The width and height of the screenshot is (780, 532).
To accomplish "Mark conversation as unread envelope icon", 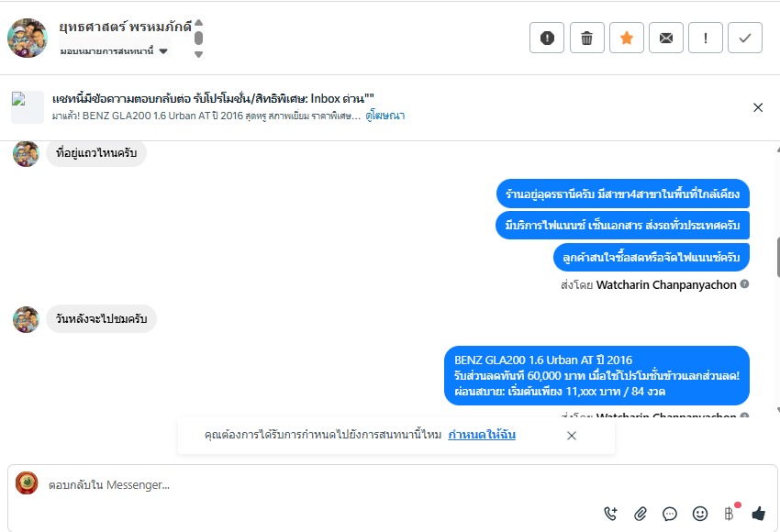I will (666, 38).
